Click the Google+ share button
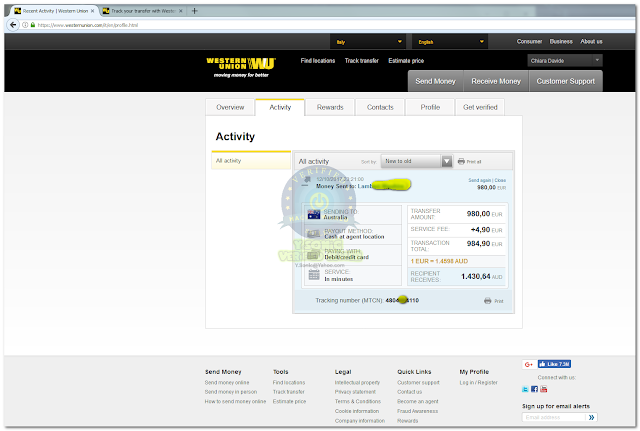This screenshot has height=431, width=640. tap(529, 364)
